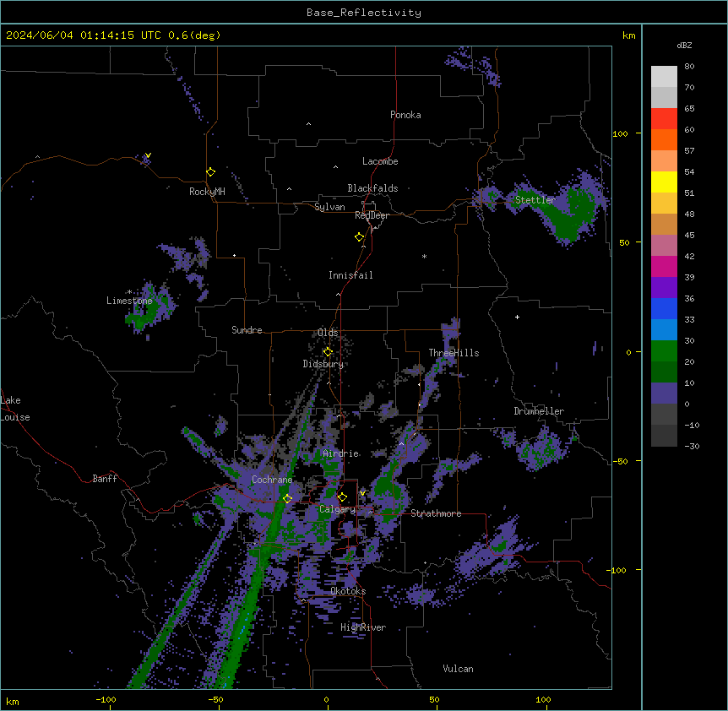Click the Okotoks label
The image size is (728, 711).
[348, 591]
